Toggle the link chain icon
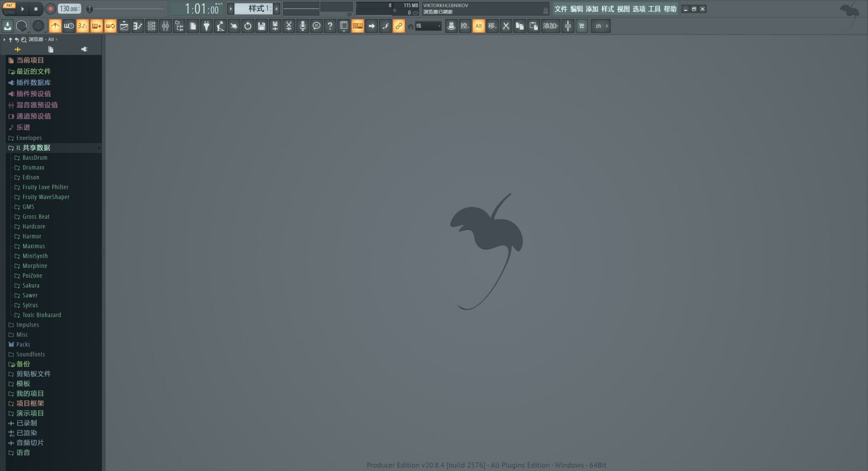 398,26
